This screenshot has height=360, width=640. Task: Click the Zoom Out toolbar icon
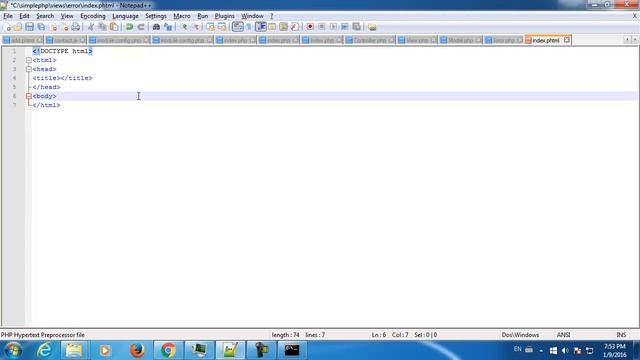coord(196,27)
